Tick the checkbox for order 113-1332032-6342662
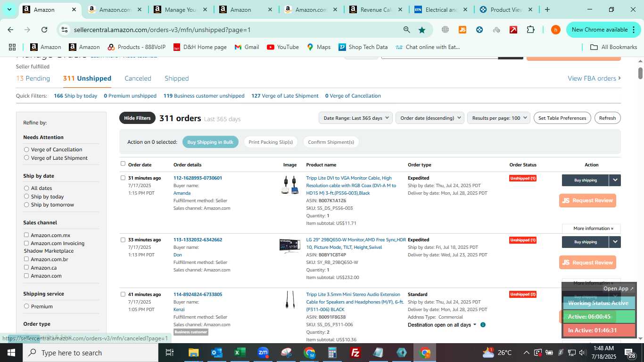 123,239
